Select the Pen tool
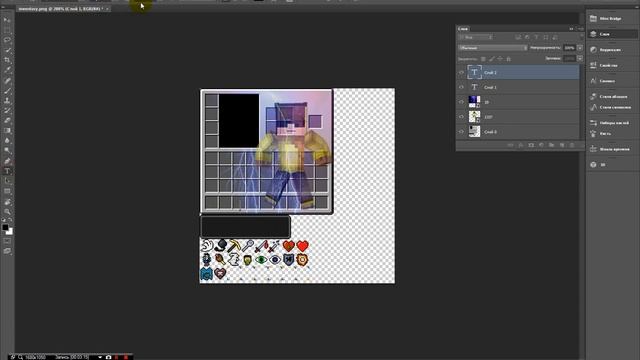 7,161
